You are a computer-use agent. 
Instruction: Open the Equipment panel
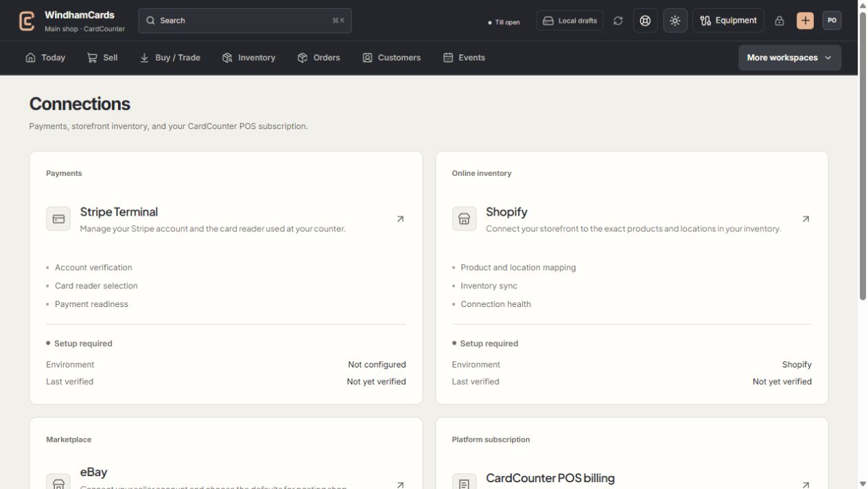tap(728, 21)
